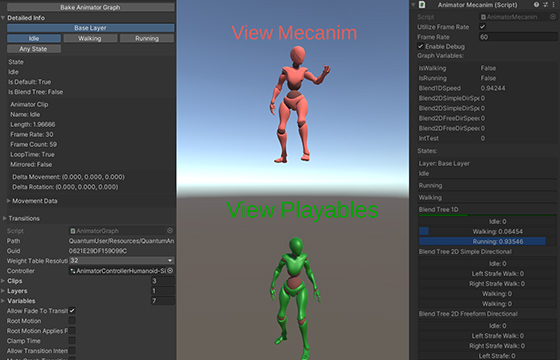The image size is (560, 360).
Task: Open object picker for AnimatorGraph script field
Action: click(170, 231)
